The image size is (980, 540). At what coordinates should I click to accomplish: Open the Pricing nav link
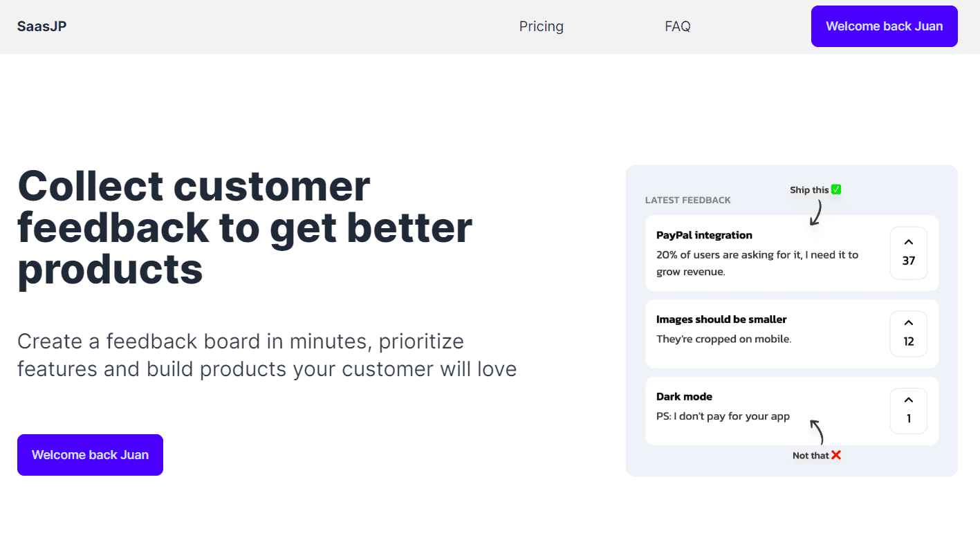tap(542, 26)
